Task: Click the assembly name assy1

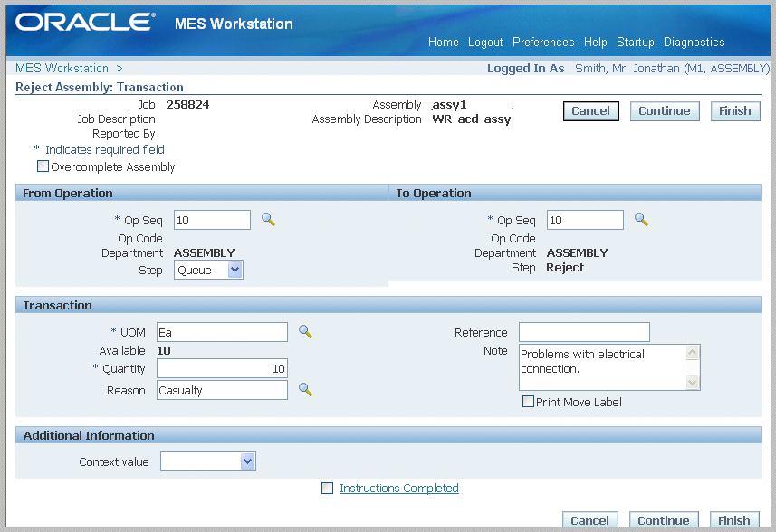Action: pos(449,105)
